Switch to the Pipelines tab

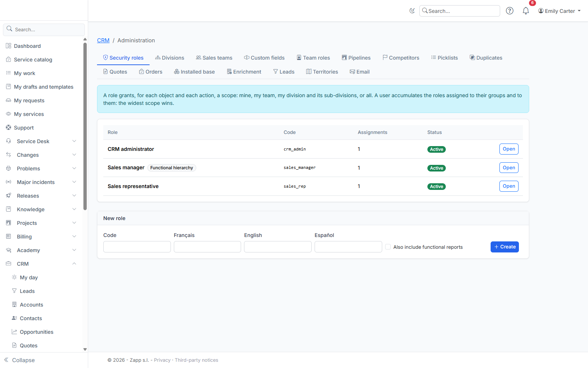[356, 58]
